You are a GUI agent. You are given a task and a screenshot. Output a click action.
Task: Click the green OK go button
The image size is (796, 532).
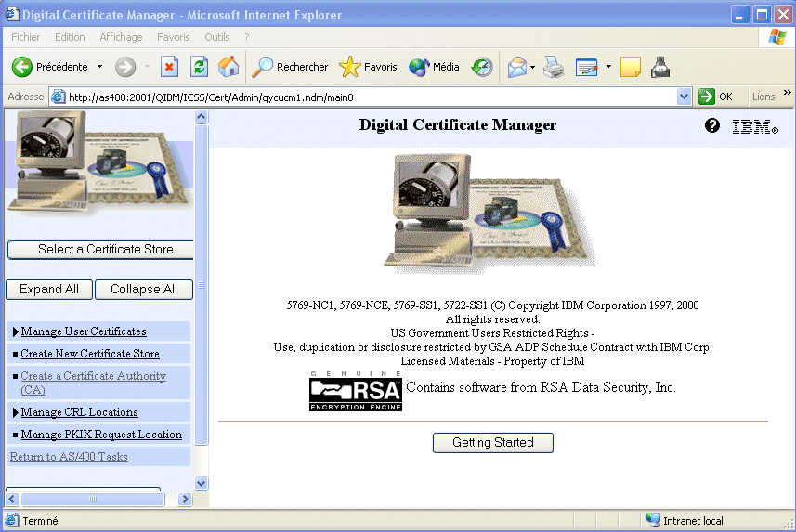[x=715, y=97]
